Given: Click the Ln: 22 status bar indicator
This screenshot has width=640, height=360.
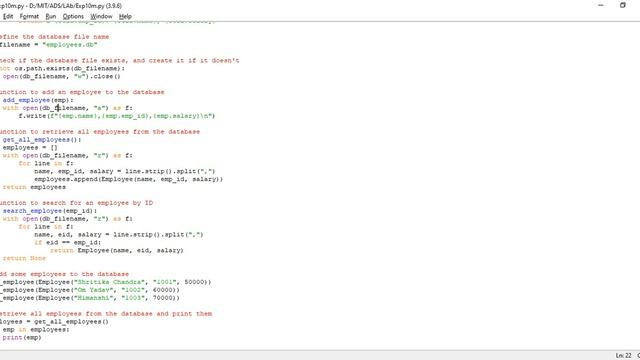Looking at the screenshot, I should point(623,356).
